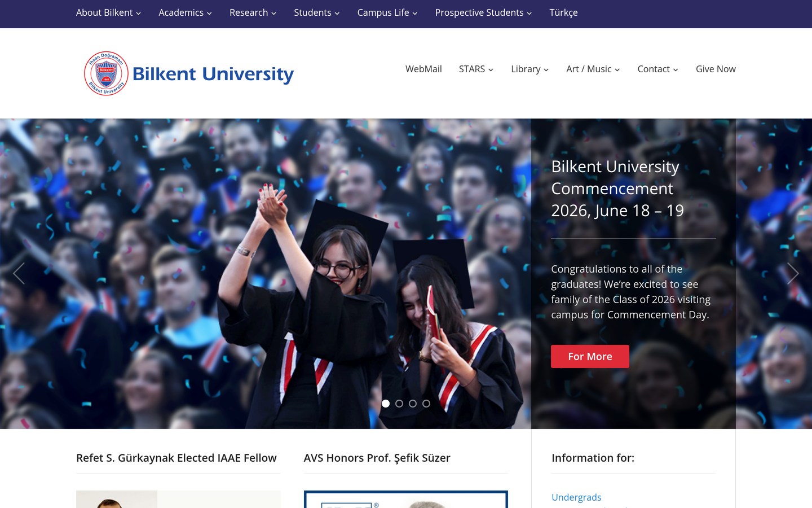The image size is (812, 508).
Task: Open the Research dropdown menu
Action: pyautogui.click(x=253, y=12)
